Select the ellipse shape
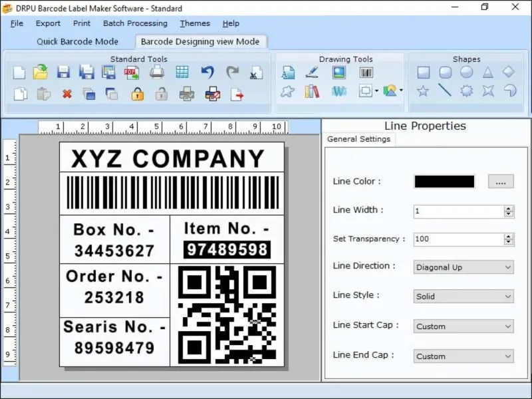 click(467, 72)
